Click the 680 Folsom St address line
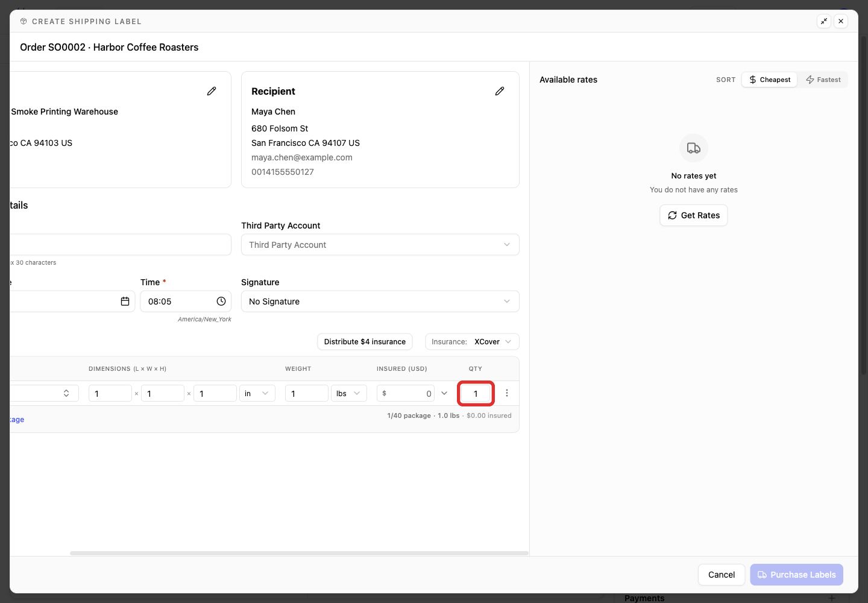Image resolution: width=868 pixels, height=603 pixels. [280, 128]
